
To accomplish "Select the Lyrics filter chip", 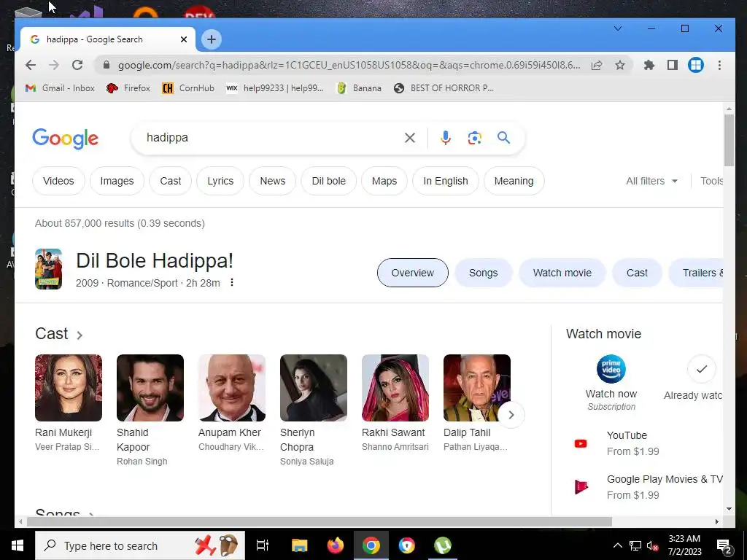I will click(x=220, y=181).
